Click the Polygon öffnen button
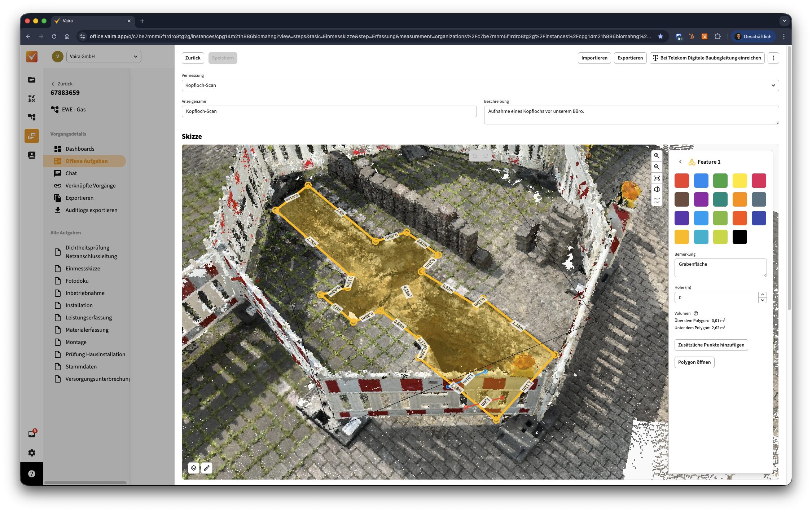812x512 pixels. coord(694,362)
